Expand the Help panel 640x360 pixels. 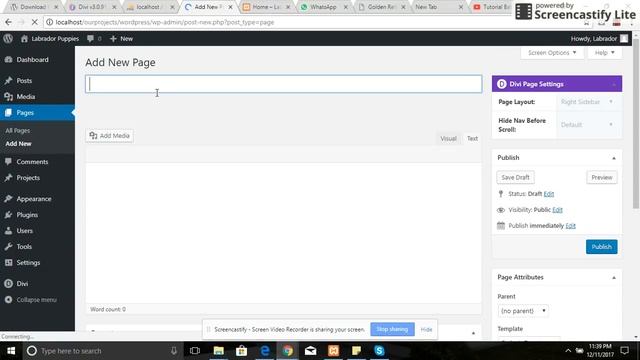[x=604, y=53]
